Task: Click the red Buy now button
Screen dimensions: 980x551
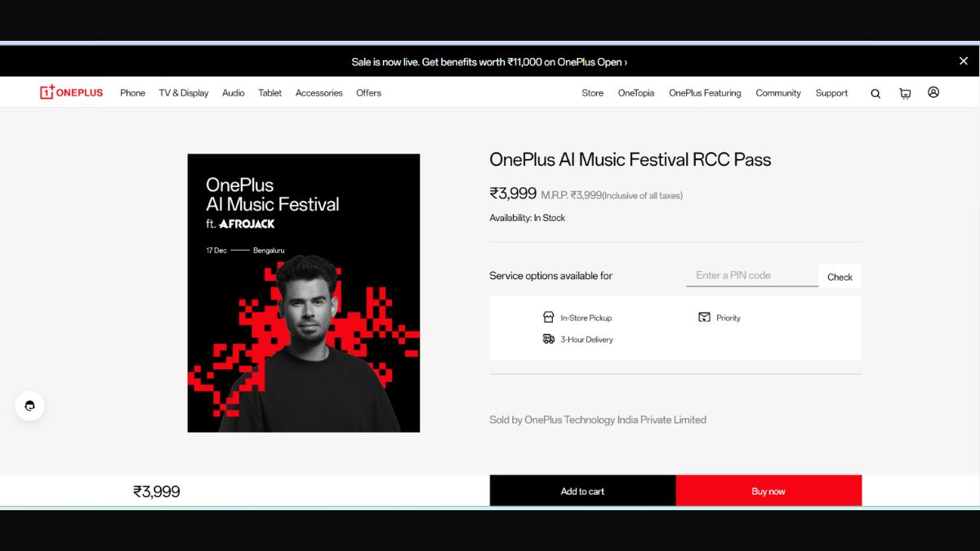Action: coord(768,491)
